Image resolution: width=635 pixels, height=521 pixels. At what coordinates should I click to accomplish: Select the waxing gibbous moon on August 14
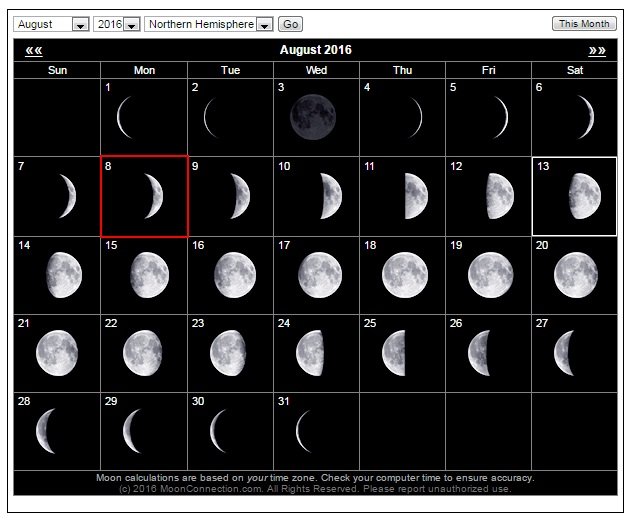click(64, 275)
